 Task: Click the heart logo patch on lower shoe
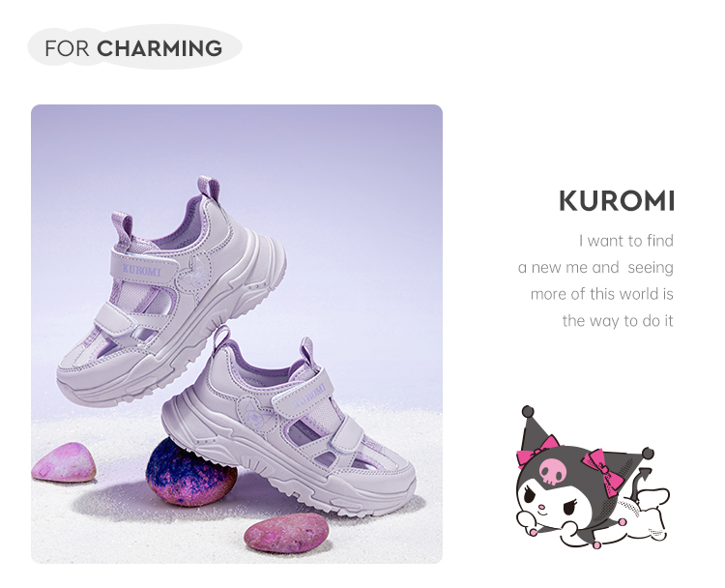[x=257, y=413]
